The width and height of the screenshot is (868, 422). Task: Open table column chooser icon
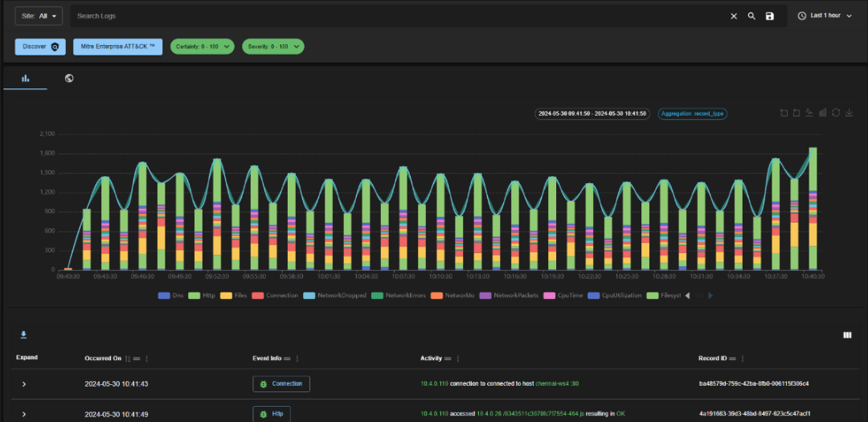tap(846, 335)
